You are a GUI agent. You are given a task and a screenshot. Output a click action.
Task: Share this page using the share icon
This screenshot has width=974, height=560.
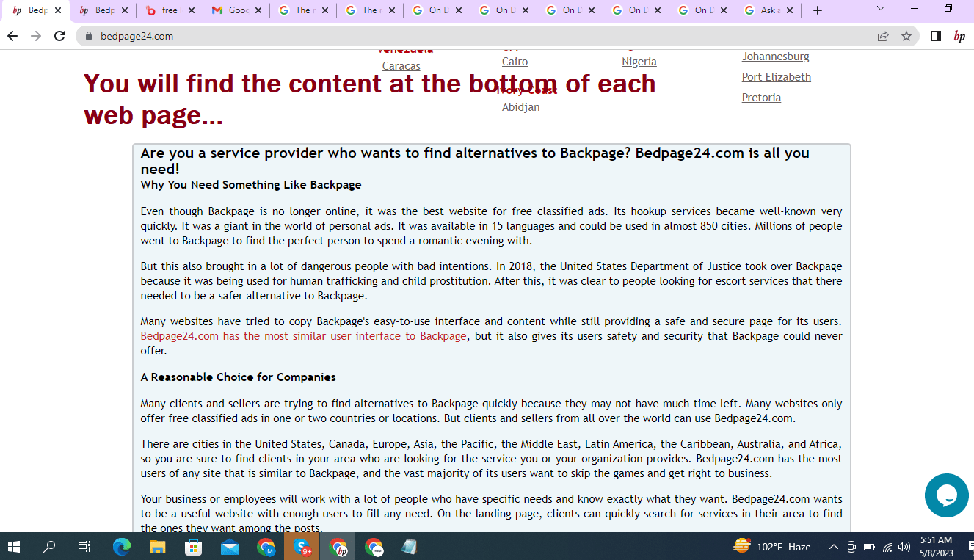[883, 36]
